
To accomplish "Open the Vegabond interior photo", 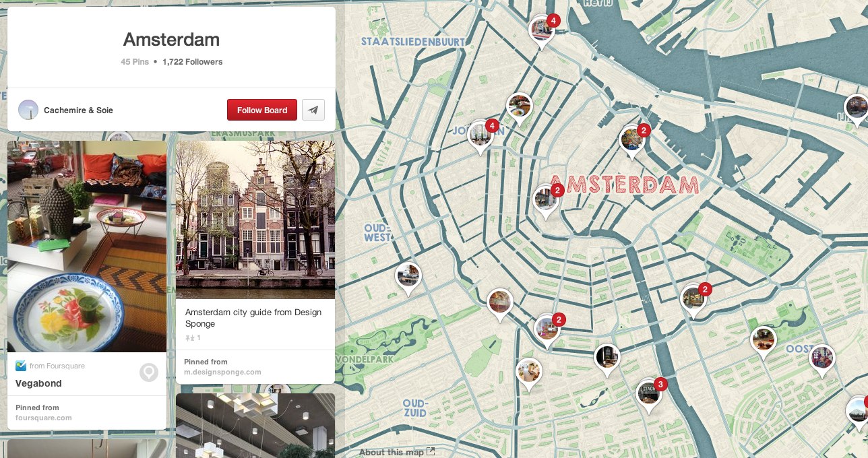I will tap(87, 247).
